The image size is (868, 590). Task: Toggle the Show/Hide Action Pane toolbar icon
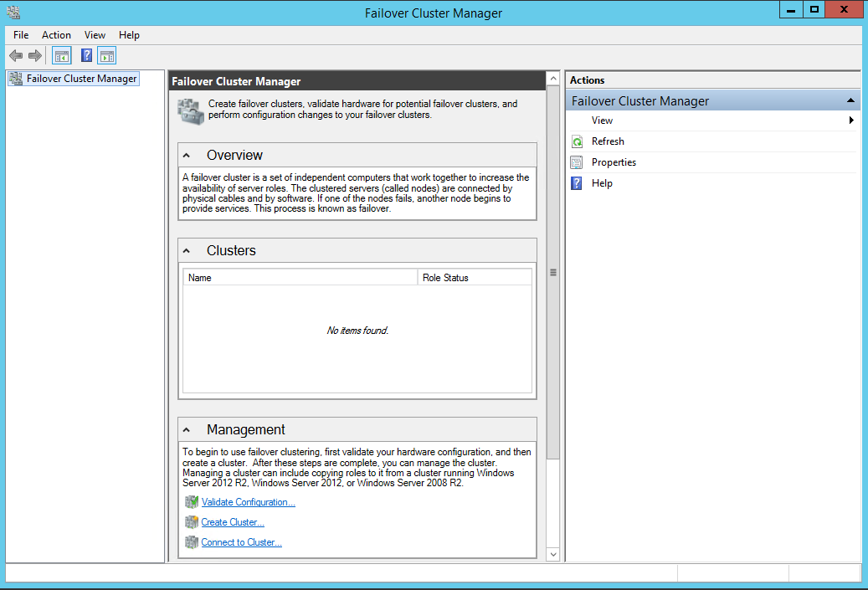pos(107,56)
